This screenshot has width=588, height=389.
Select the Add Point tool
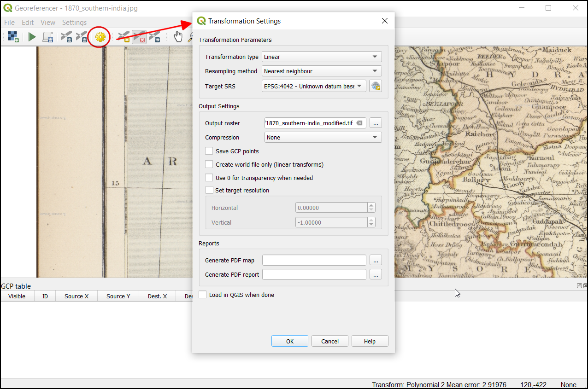(123, 37)
